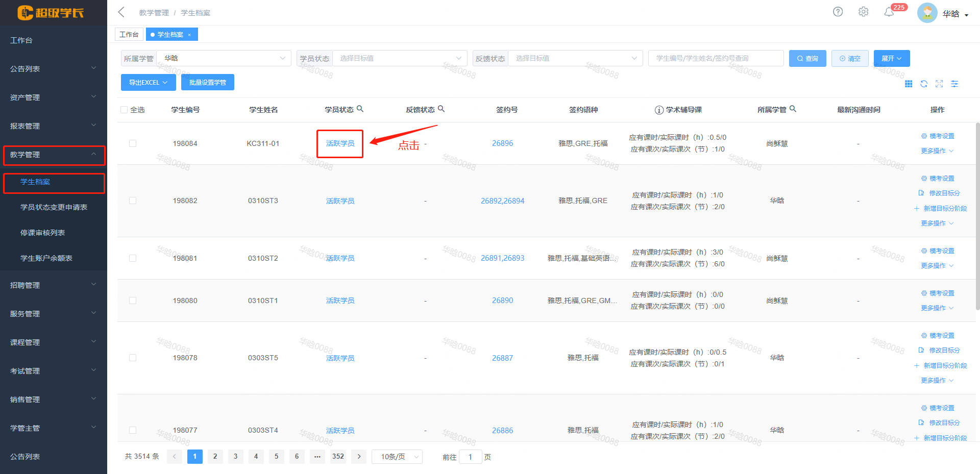The image size is (980, 474).
Task: Click the 查询 search button
Action: [x=807, y=58]
